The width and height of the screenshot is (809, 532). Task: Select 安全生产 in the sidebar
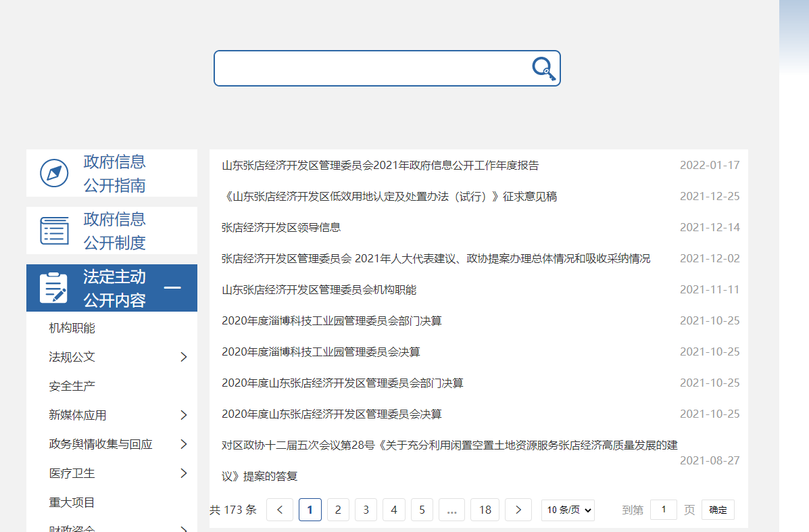(72, 386)
